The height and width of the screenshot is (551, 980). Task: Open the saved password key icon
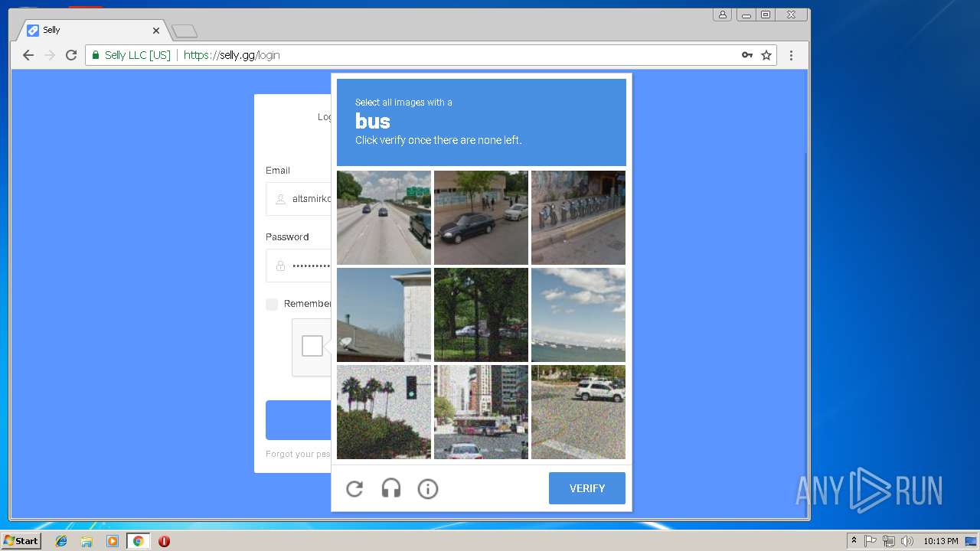click(x=747, y=55)
